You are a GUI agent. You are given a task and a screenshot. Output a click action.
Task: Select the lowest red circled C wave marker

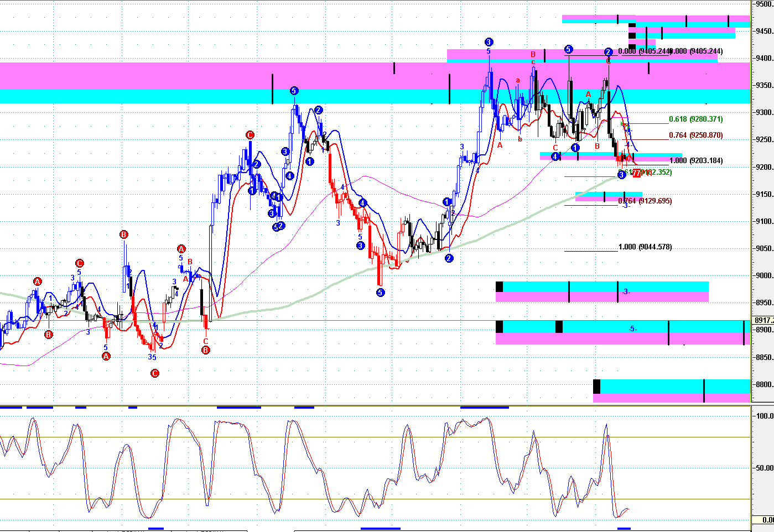[x=155, y=373]
